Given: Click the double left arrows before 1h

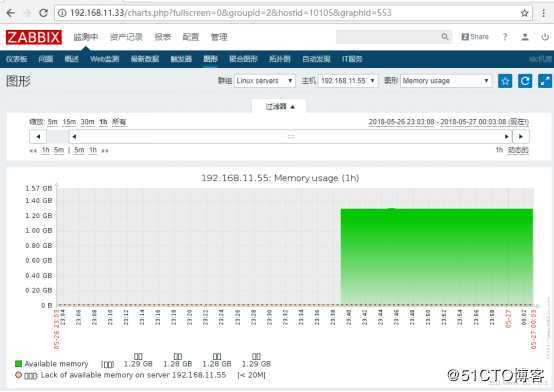Looking at the screenshot, I should click(x=33, y=151).
